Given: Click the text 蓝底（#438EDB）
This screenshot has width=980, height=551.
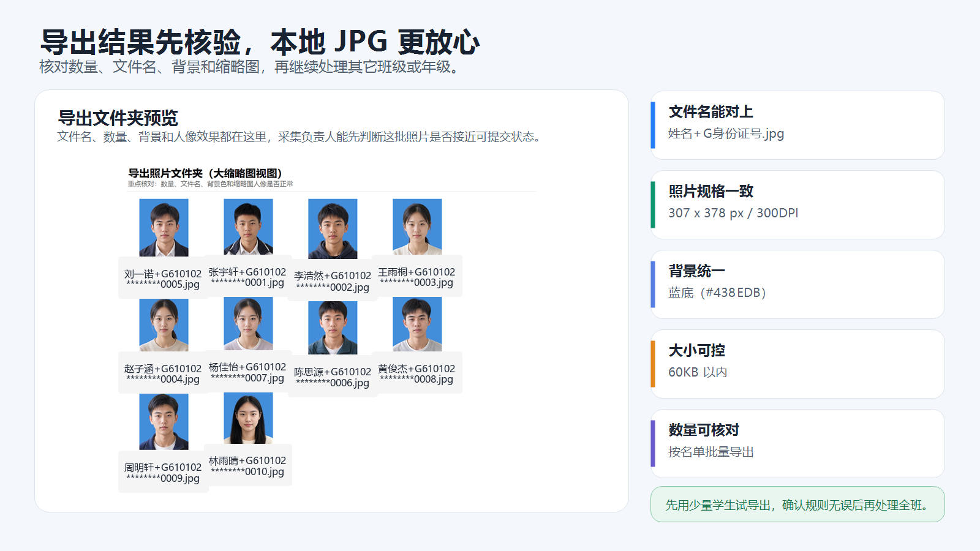Looking at the screenshot, I should pyautogui.click(x=717, y=293).
